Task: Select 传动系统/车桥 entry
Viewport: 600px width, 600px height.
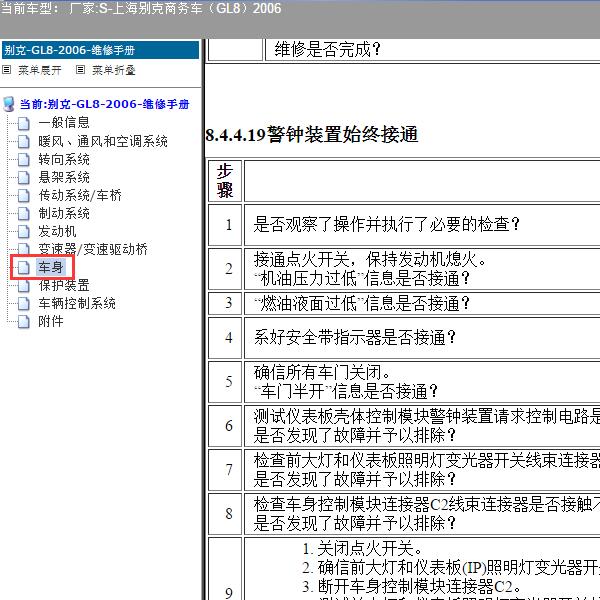Action: (x=80, y=195)
